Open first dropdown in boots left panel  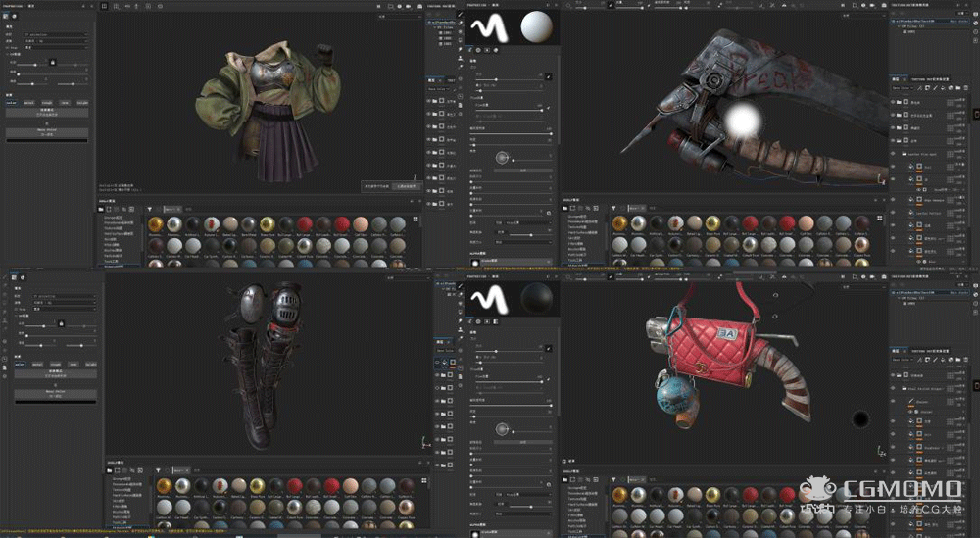(x=65, y=296)
